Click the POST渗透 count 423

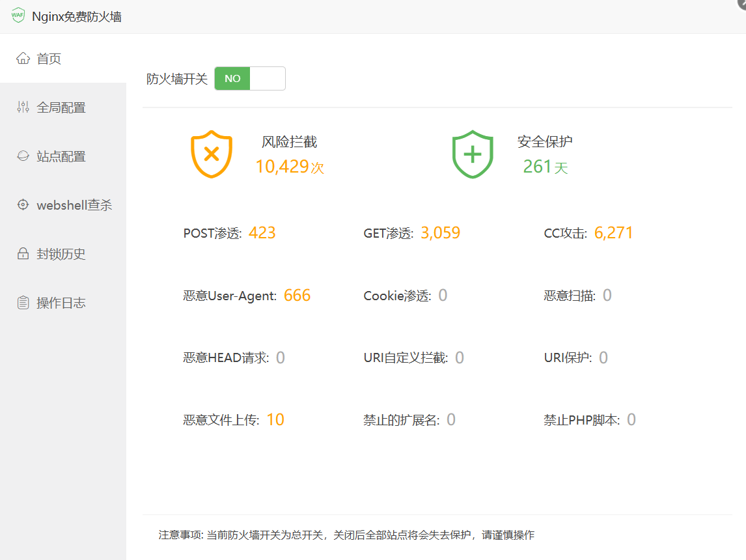[x=262, y=233]
